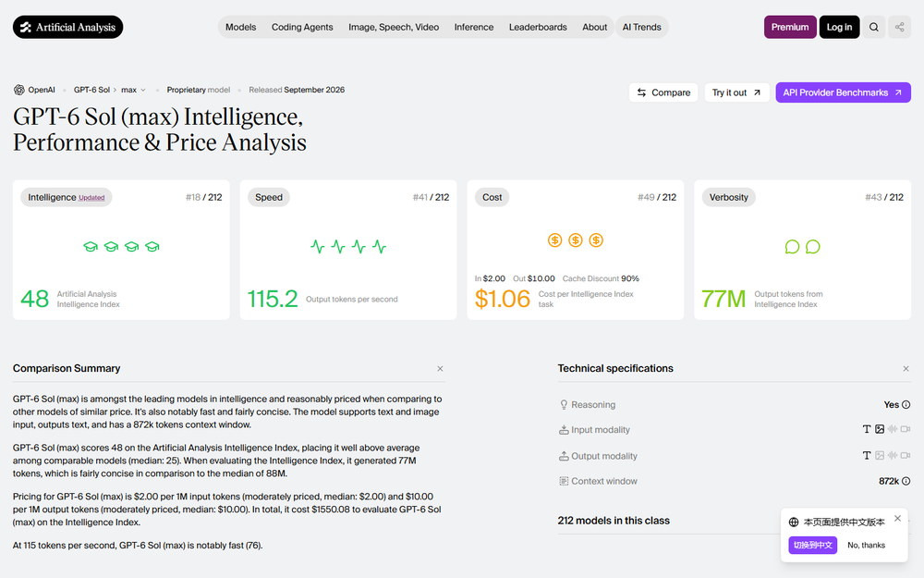Screen dimensions: 924x578
Task: Close the Comparison Summary panel
Action: click(x=440, y=369)
